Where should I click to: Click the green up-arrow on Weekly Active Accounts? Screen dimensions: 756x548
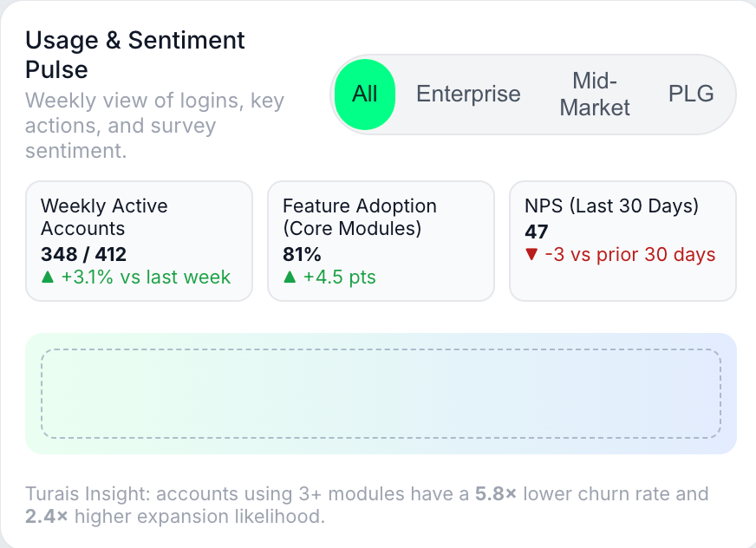[48, 277]
